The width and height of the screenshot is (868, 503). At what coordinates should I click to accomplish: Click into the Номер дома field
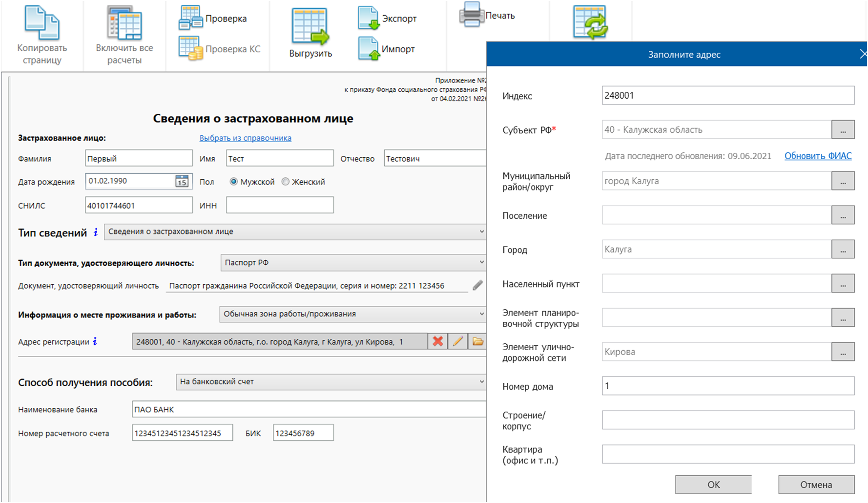(727, 386)
